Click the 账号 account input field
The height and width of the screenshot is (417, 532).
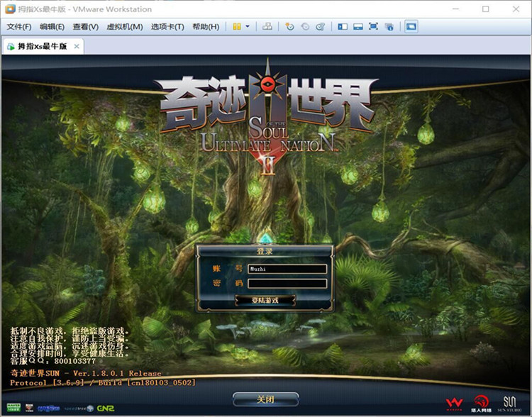click(287, 269)
